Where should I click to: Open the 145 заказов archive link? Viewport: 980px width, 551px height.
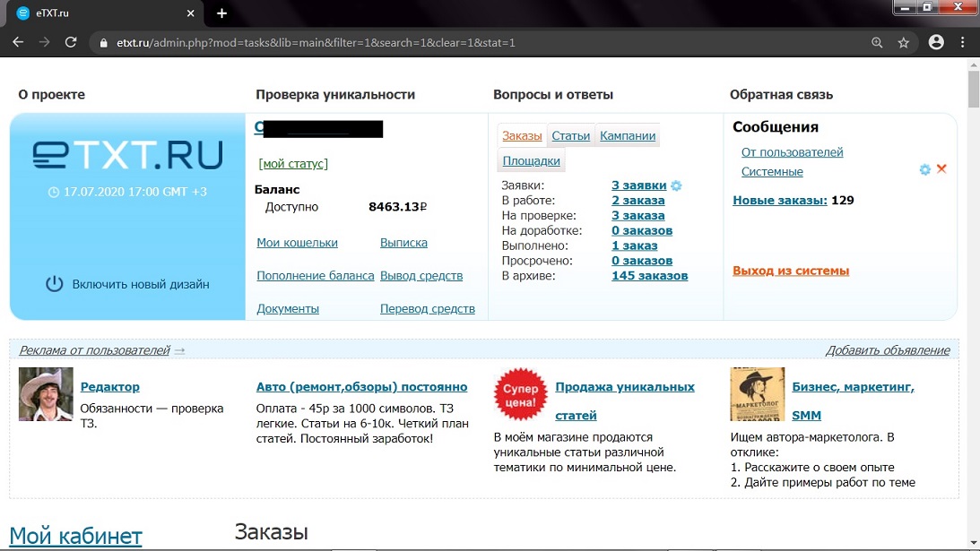coord(649,276)
